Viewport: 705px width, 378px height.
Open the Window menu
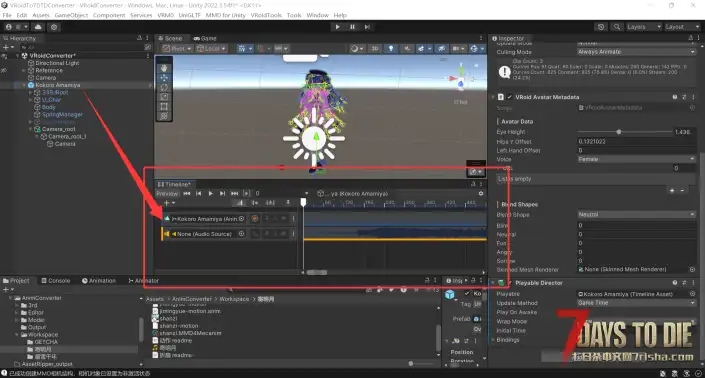317,15
